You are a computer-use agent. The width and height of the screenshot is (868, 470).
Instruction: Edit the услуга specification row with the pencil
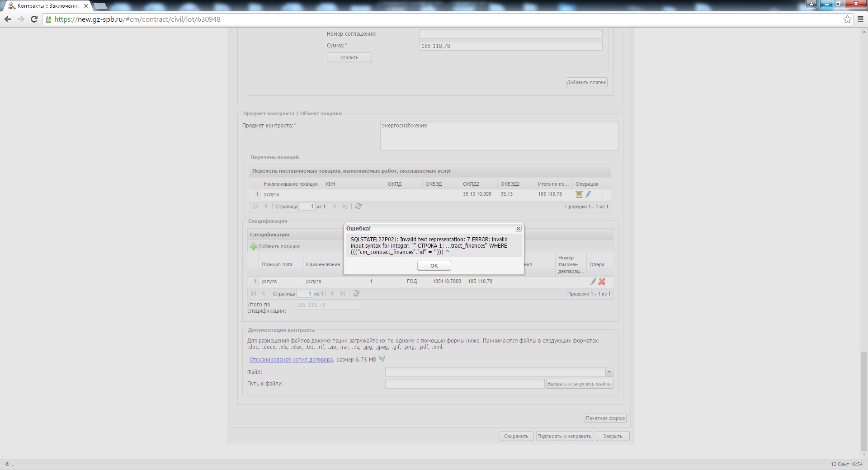click(593, 282)
